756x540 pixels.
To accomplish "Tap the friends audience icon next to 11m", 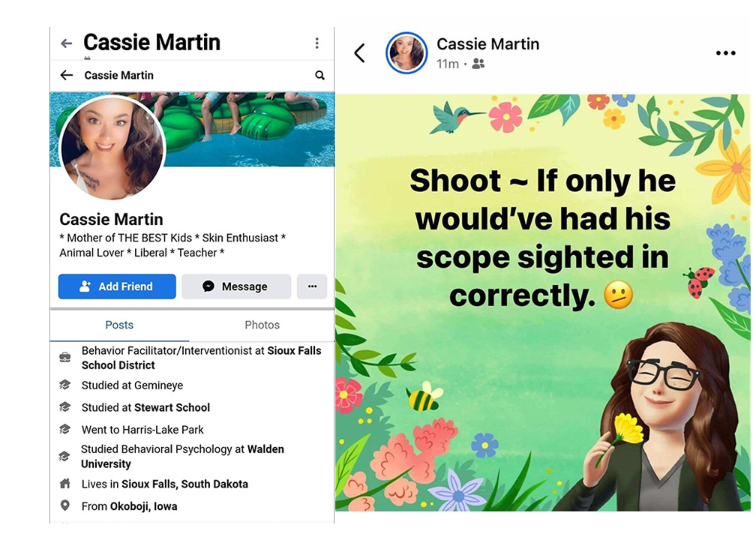I will click(478, 64).
